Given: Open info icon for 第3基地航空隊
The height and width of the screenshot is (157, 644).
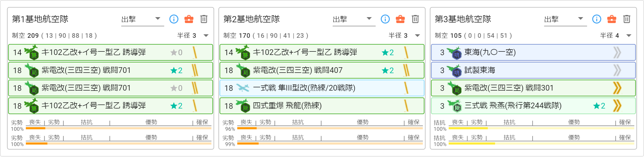Looking at the screenshot, I should click(597, 19).
